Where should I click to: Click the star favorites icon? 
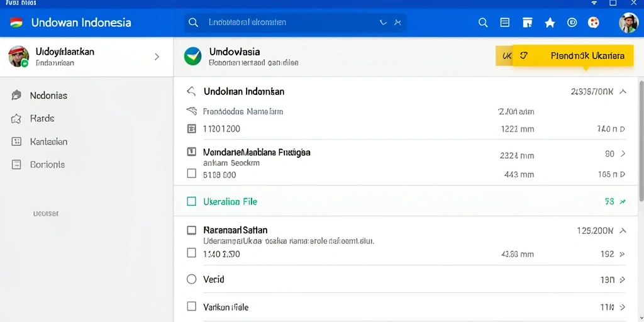[x=550, y=23]
